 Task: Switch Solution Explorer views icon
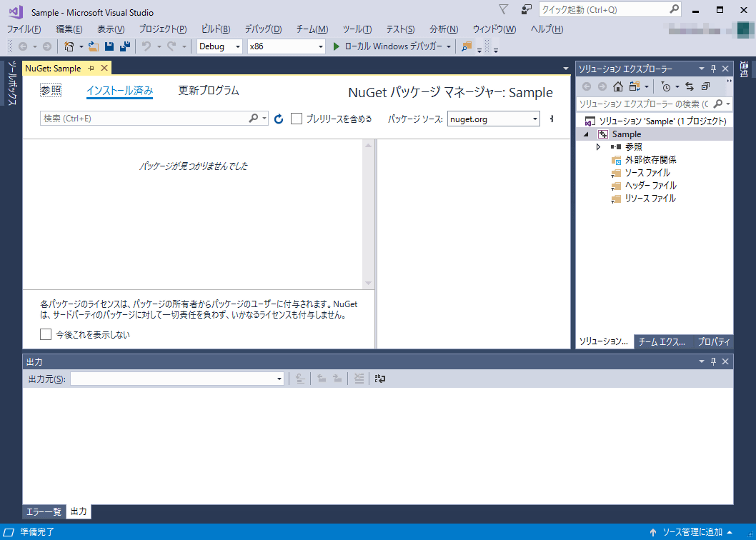click(x=635, y=86)
